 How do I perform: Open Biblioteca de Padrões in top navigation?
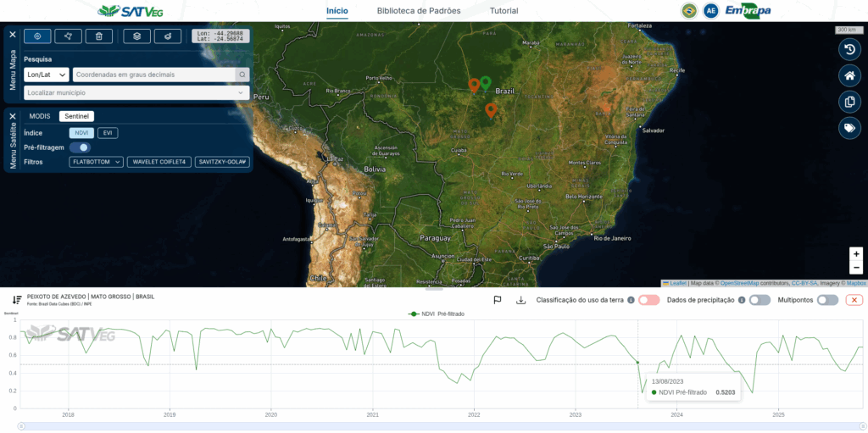(x=418, y=11)
